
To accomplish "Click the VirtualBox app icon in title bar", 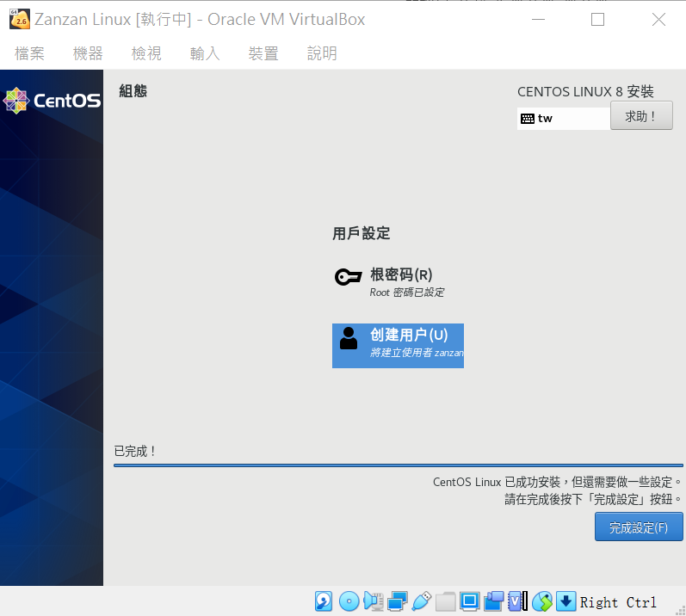I will (x=20, y=19).
